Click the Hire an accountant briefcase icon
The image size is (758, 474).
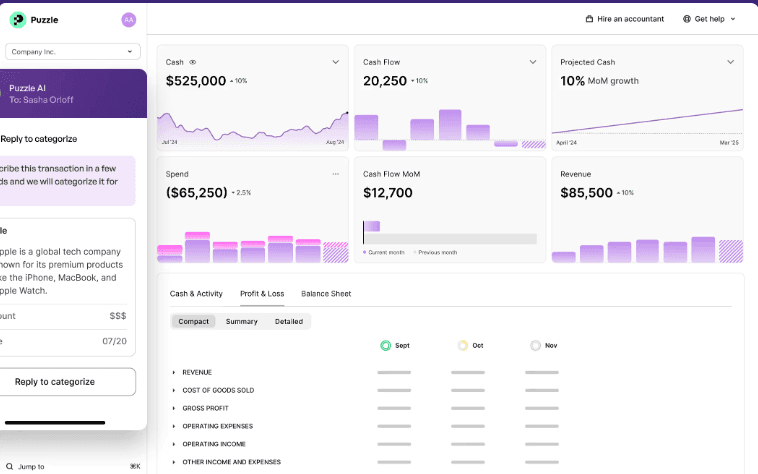(589, 19)
